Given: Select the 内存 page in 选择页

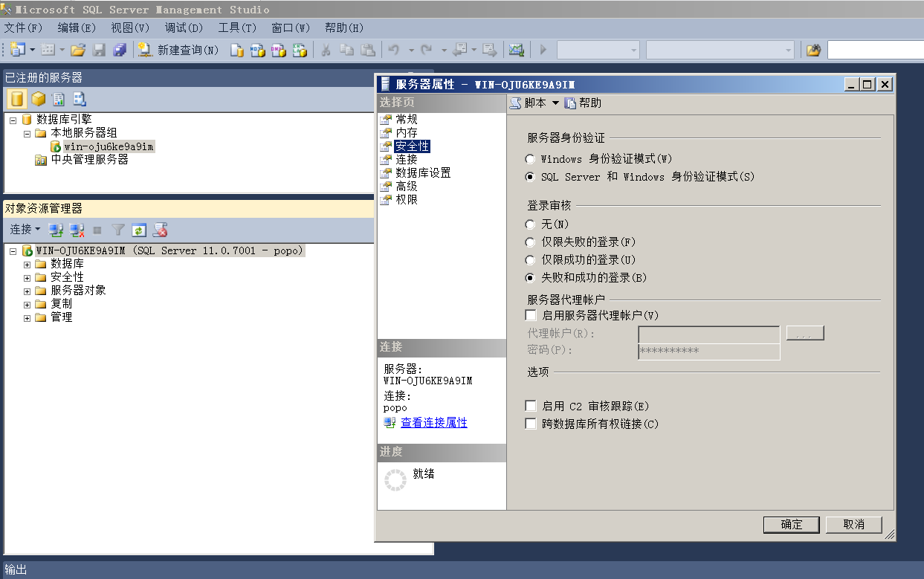Looking at the screenshot, I should coord(407,133).
